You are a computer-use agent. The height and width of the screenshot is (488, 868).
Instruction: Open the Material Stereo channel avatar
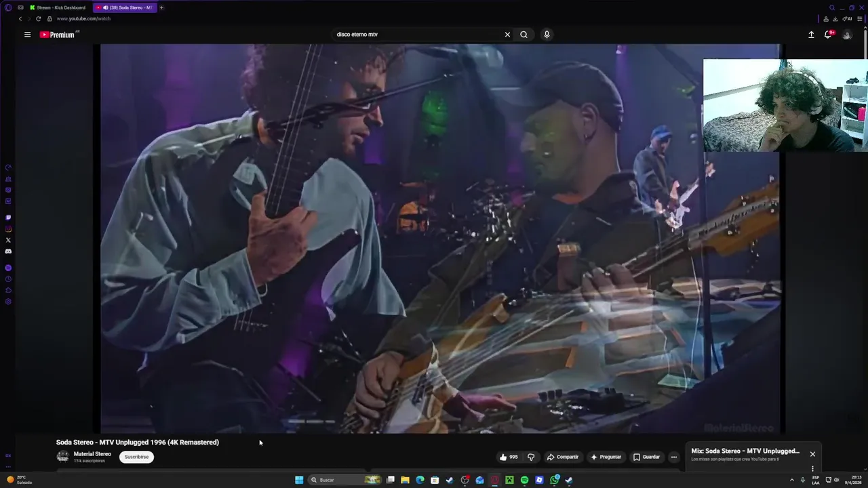point(62,457)
